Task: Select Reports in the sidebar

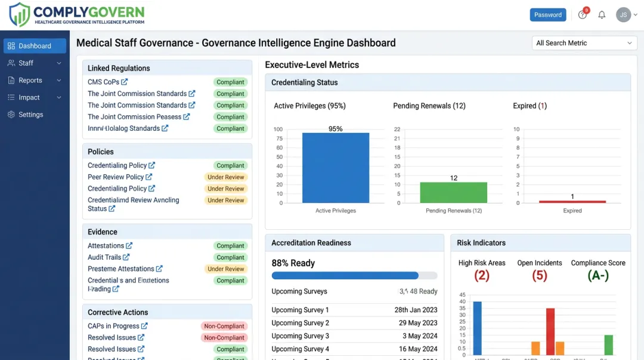Action: pos(35,80)
